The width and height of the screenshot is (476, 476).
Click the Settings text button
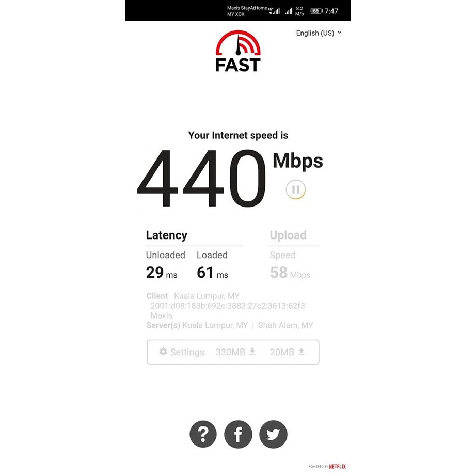187,352
